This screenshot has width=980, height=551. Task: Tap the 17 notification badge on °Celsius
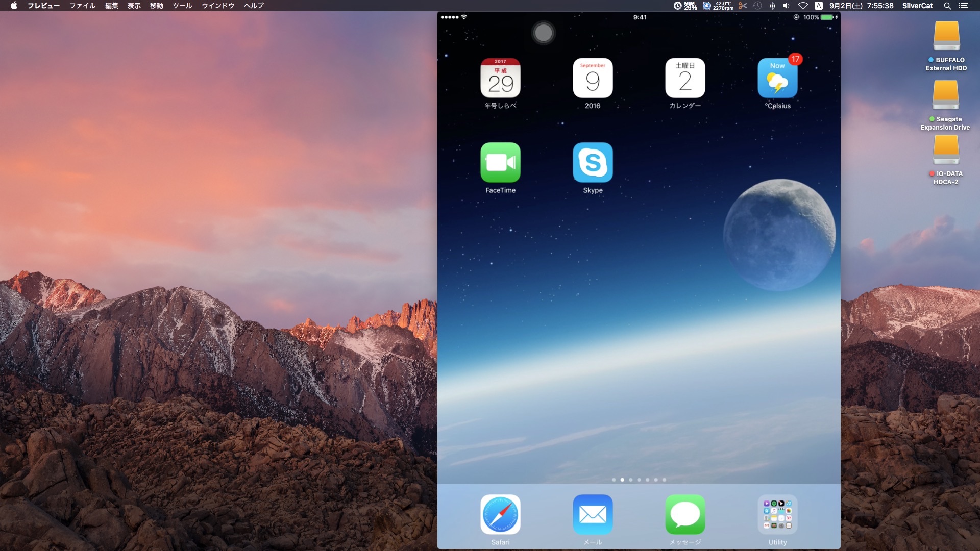point(795,59)
